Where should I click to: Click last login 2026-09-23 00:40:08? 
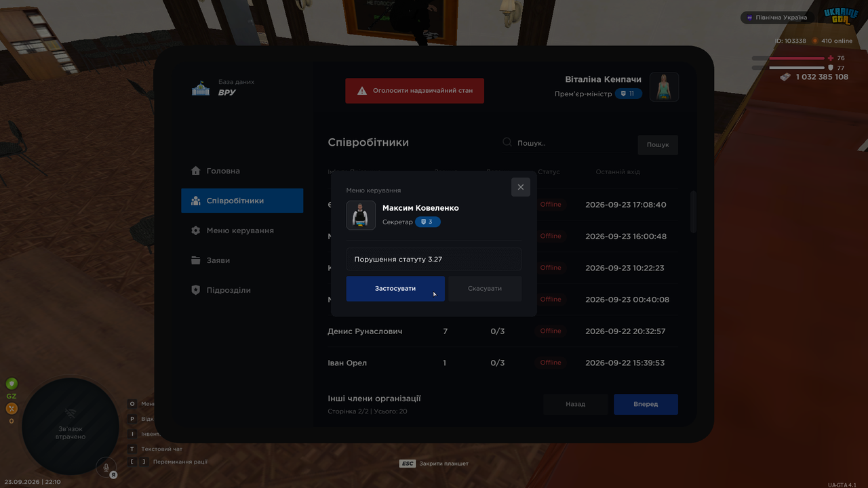click(x=627, y=300)
